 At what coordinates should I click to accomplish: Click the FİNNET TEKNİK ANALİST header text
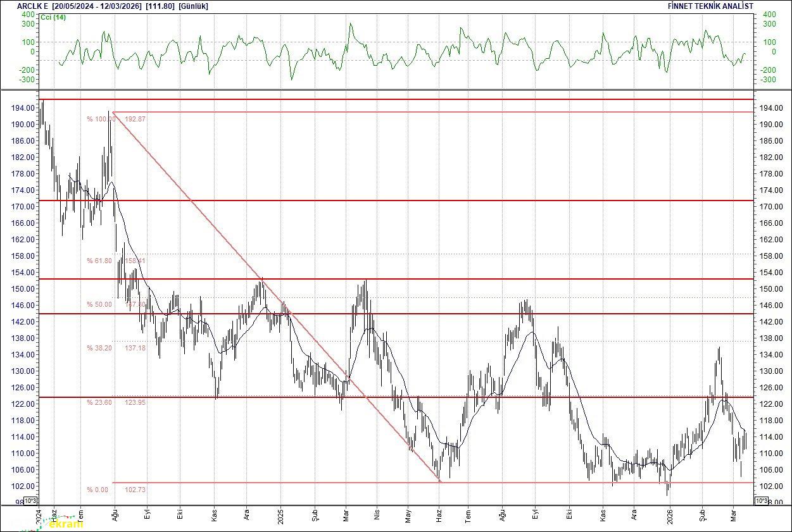tap(710, 6)
